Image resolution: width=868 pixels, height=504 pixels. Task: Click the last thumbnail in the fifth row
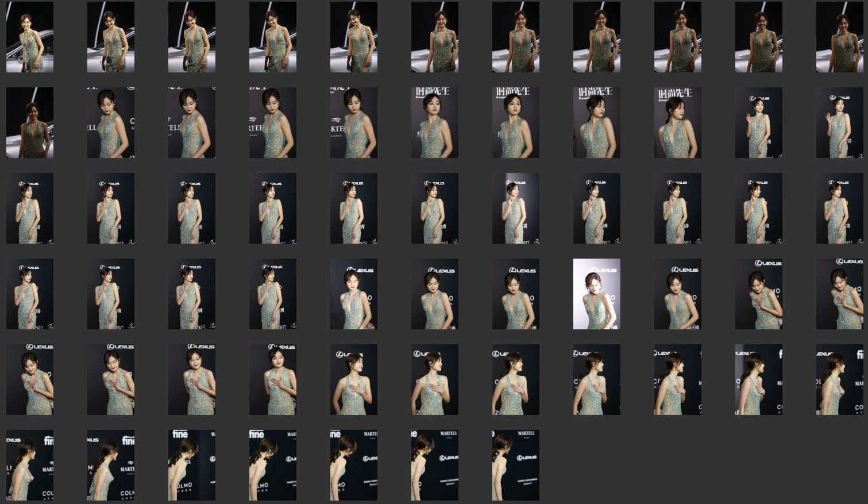tap(839, 379)
